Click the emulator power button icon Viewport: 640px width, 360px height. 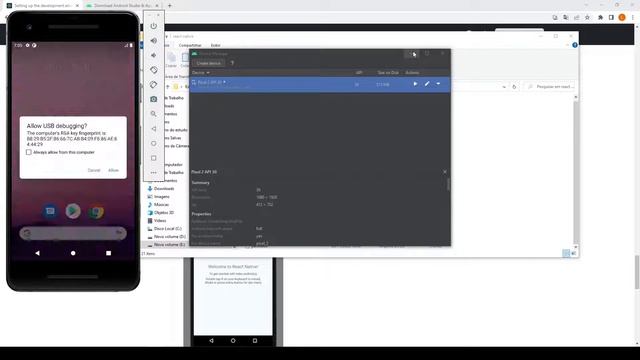coord(153,26)
